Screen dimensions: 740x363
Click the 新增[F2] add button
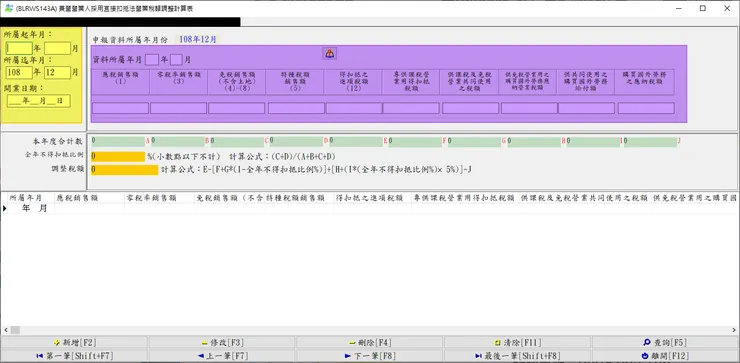[x=74, y=342]
